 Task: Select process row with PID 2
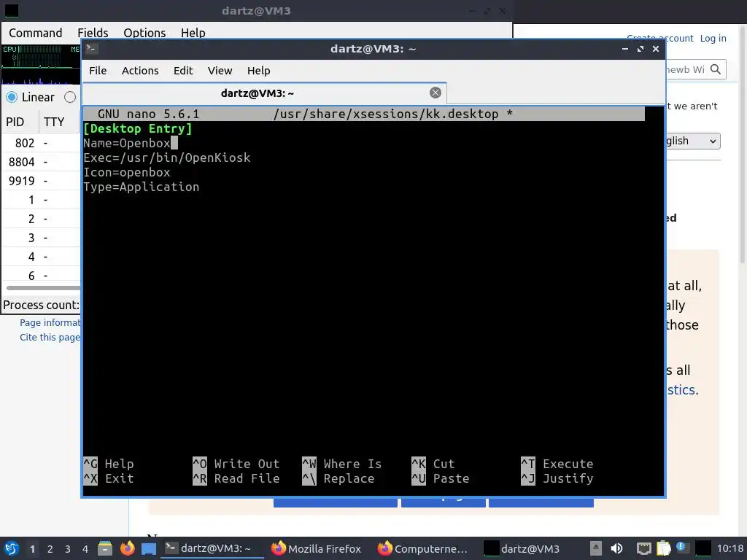pyautogui.click(x=42, y=219)
